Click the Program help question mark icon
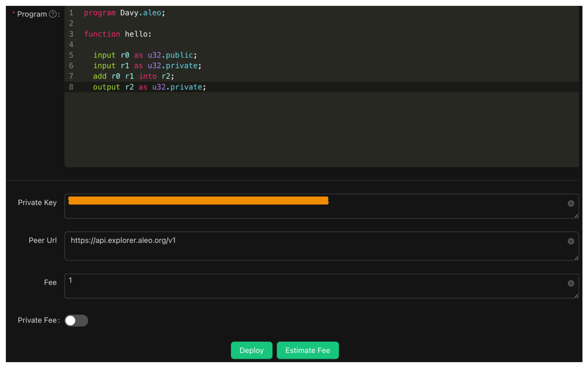The height and width of the screenshot is (368, 588). click(x=53, y=14)
